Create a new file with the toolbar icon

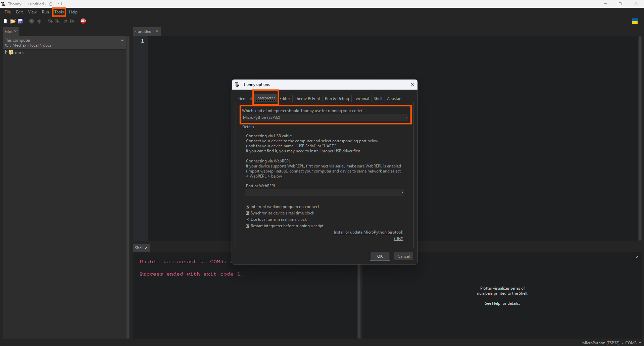pyautogui.click(x=5, y=21)
